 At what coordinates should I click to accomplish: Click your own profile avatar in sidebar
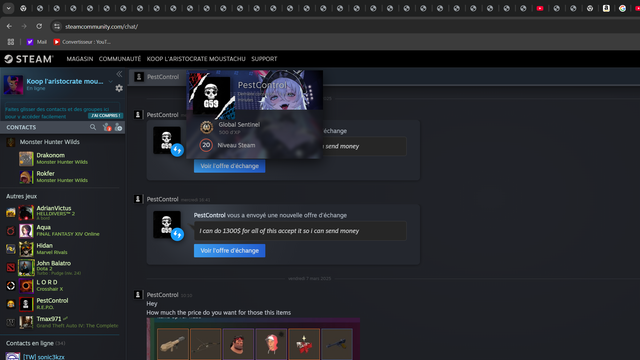[13, 84]
